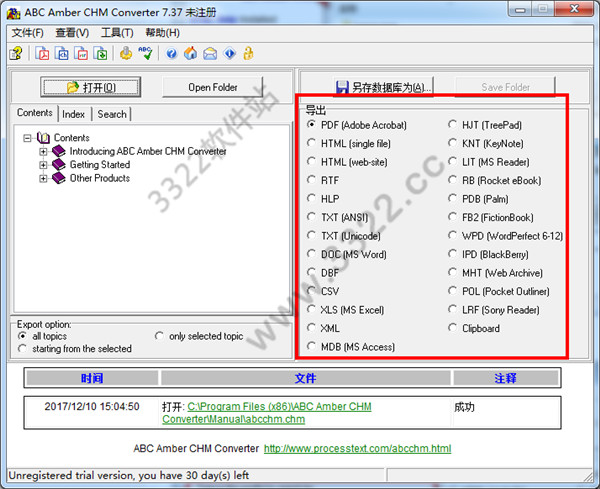This screenshot has height=489, width=600.
Task: Click the 时间 column header
Action: pyautogui.click(x=92, y=378)
